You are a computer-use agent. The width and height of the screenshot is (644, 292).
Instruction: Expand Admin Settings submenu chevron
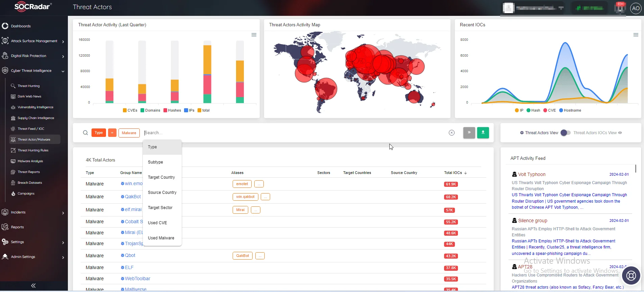(63, 257)
